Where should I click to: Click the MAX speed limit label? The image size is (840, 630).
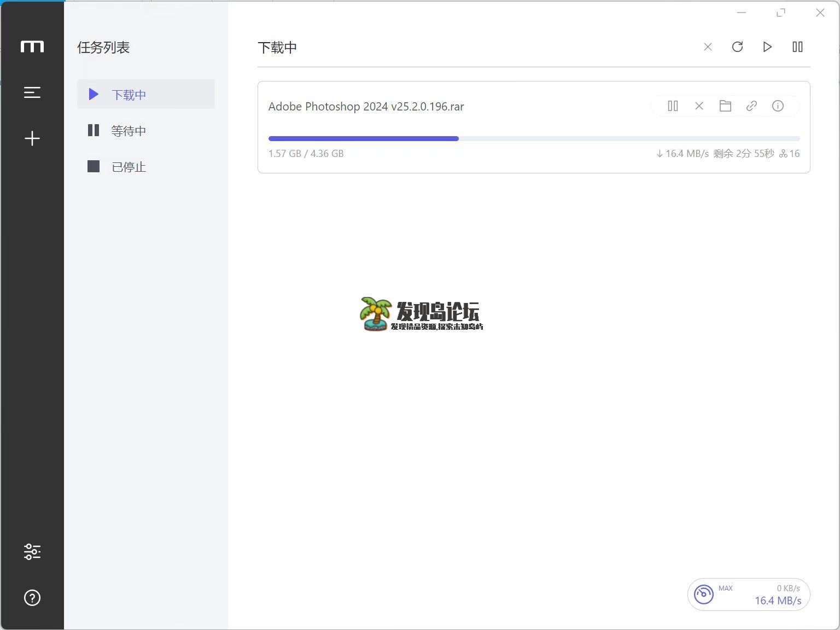pos(726,588)
